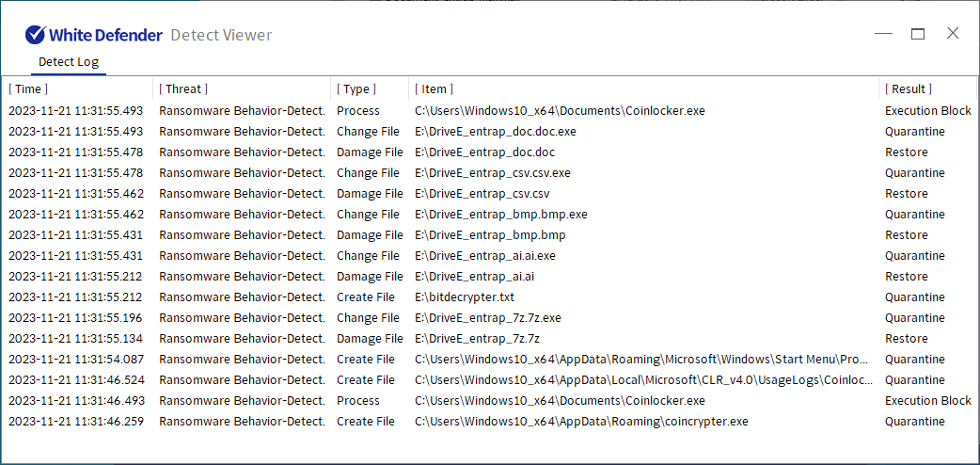Image resolution: width=980 pixels, height=465 pixels.
Task: Select the first Coinlocker.exe Execution Block row
Action: click(x=490, y=111)
